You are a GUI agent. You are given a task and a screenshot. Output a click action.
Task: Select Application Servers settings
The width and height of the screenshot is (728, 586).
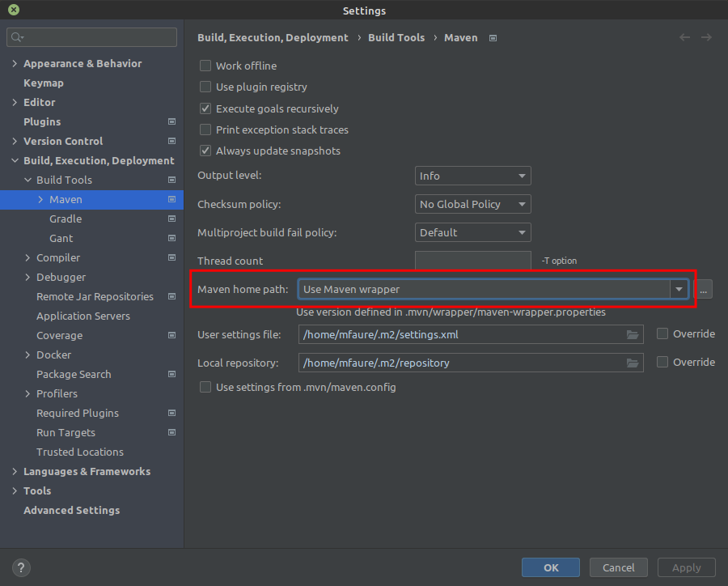(83, 316)
